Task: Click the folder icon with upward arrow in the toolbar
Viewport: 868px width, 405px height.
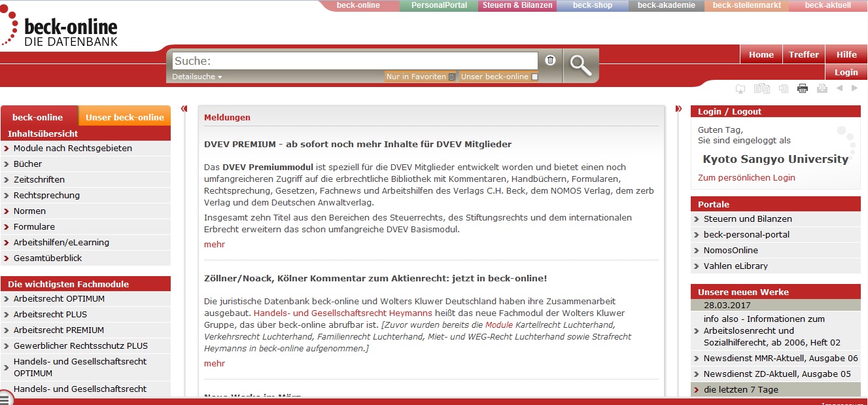Action: pos(740,88)
